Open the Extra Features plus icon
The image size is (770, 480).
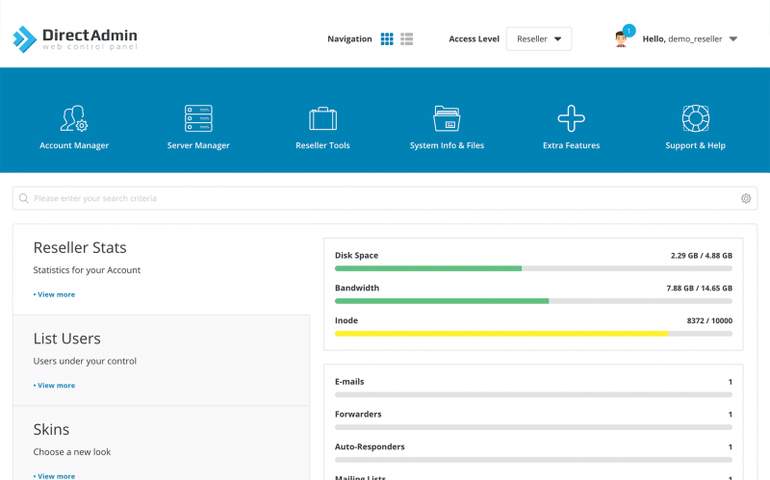pos(571,118)
